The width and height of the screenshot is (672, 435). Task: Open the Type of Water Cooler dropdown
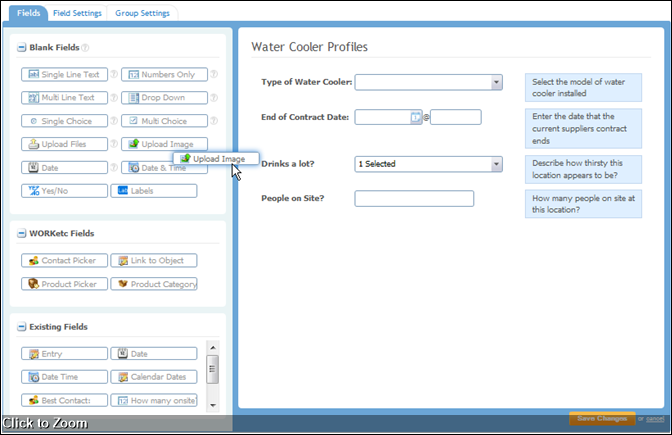pos(495,82)
